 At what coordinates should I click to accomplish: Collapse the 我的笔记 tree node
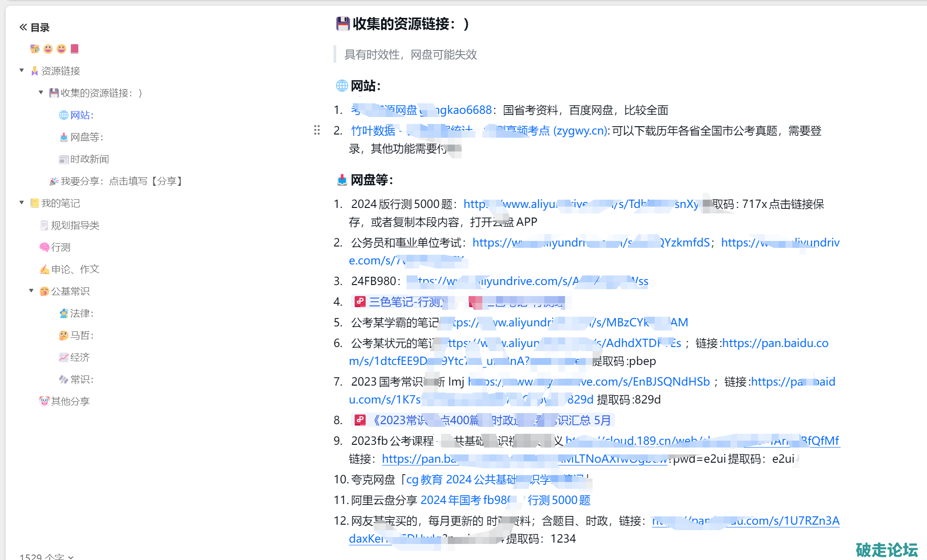click(x=22, y=203)
